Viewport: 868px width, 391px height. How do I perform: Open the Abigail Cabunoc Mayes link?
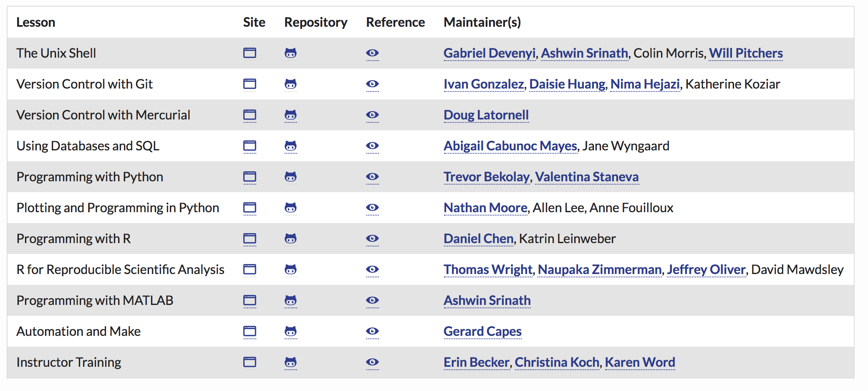510,146
